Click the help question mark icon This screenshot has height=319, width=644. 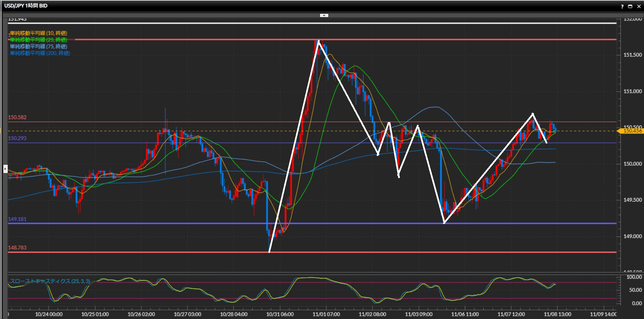[622, 6]
